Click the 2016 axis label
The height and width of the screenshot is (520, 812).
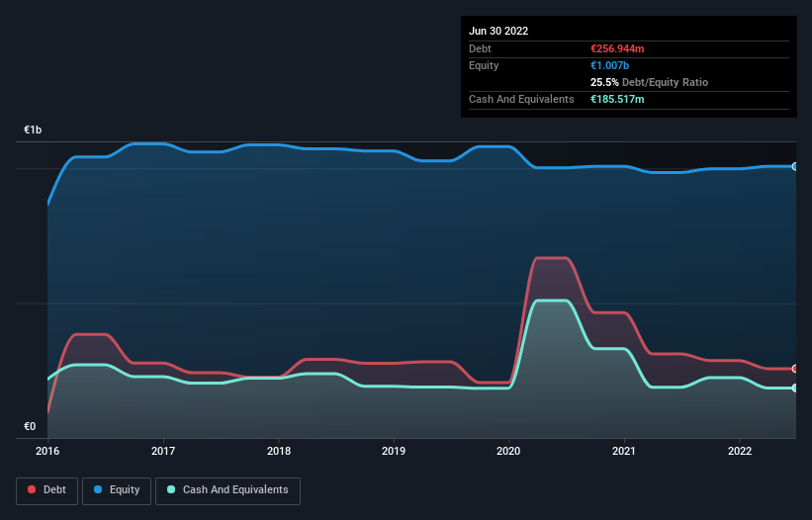pos(47,451)
